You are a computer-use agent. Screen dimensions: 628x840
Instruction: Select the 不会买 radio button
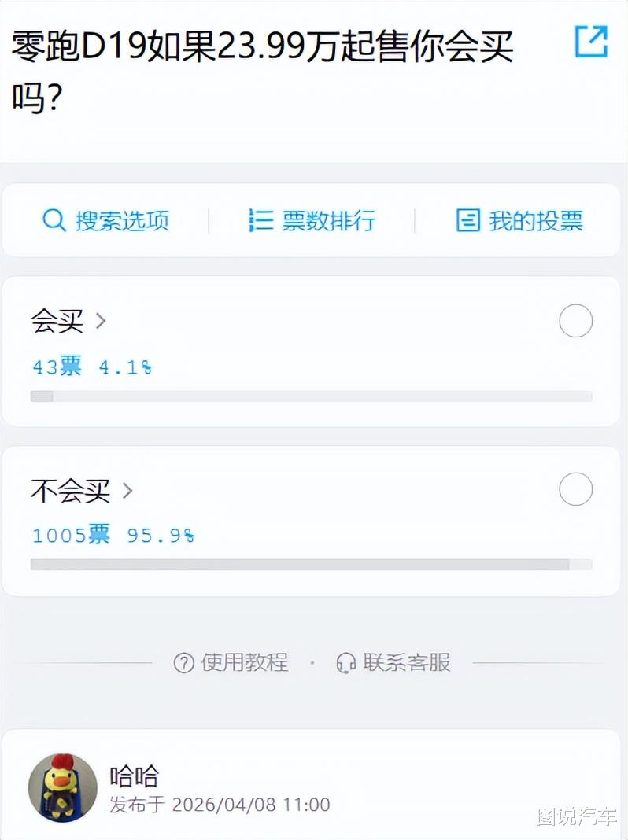tap(575, 489)
